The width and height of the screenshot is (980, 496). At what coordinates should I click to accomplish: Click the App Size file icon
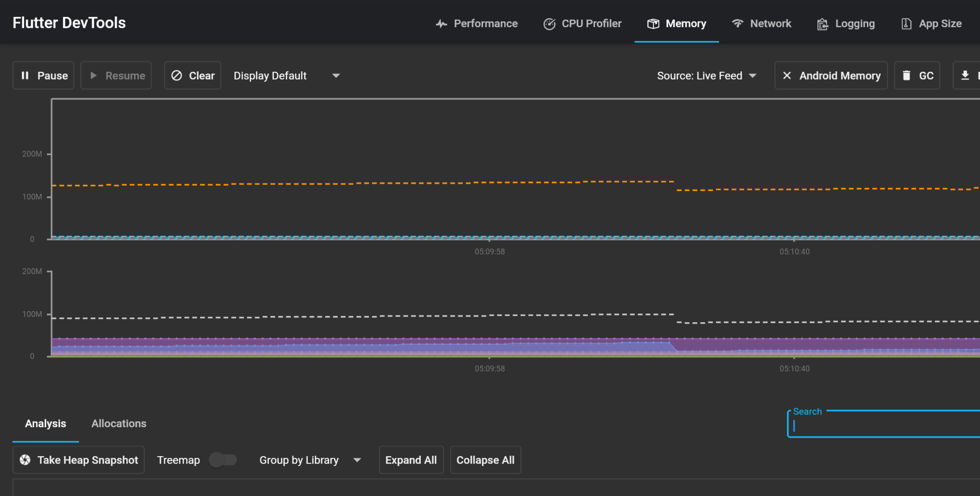click(906, 24)
